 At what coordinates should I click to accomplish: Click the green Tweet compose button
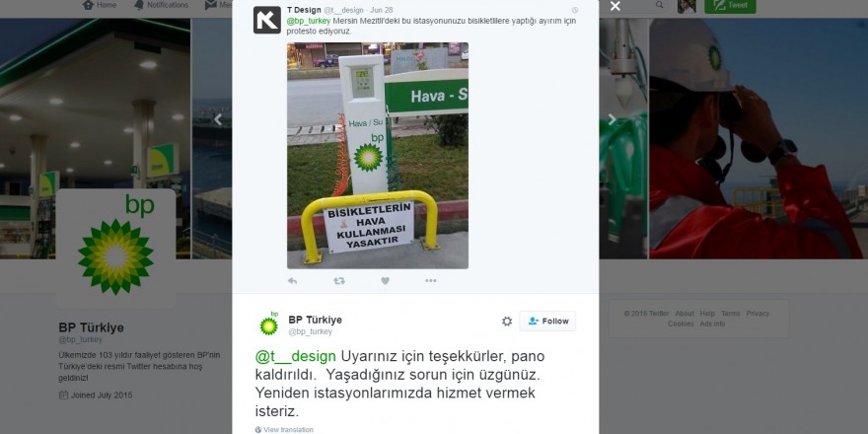point(730,6)
